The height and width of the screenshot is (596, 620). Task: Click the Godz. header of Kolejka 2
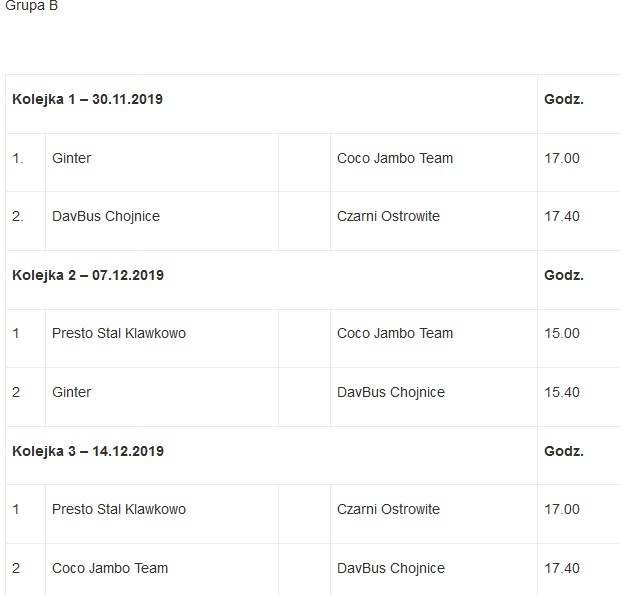(564, 275)
